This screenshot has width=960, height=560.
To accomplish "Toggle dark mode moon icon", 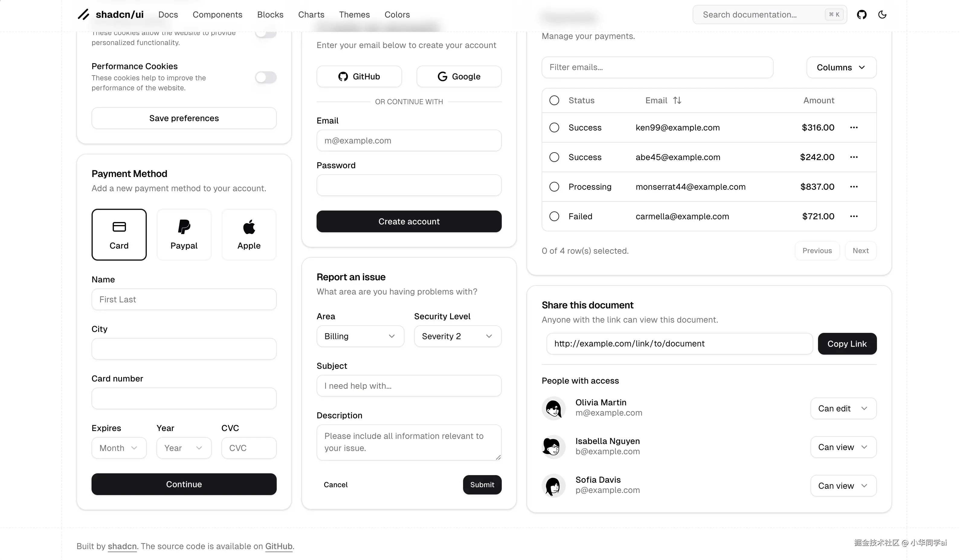I will 882,14.
